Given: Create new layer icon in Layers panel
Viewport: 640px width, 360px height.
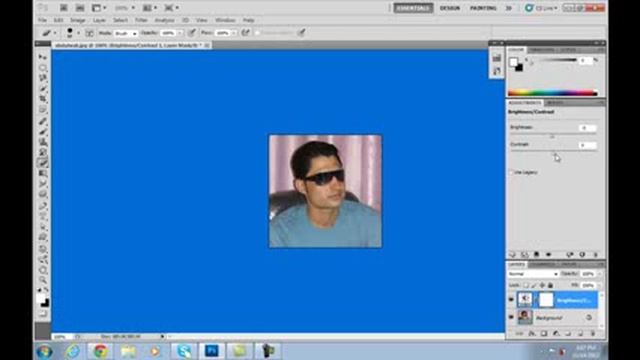Looking at the screenshot, I should [580, 334].
